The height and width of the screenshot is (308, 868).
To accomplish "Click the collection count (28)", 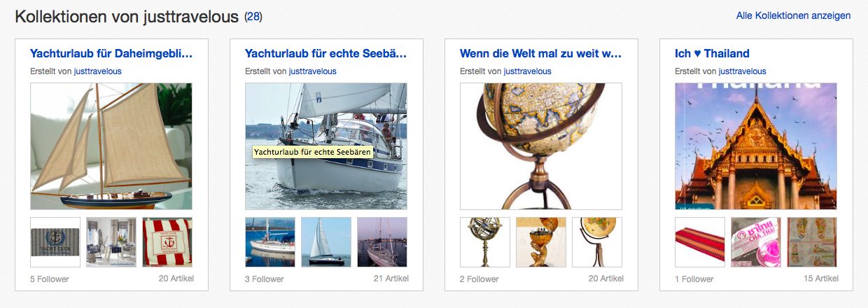I will point(253,16).
